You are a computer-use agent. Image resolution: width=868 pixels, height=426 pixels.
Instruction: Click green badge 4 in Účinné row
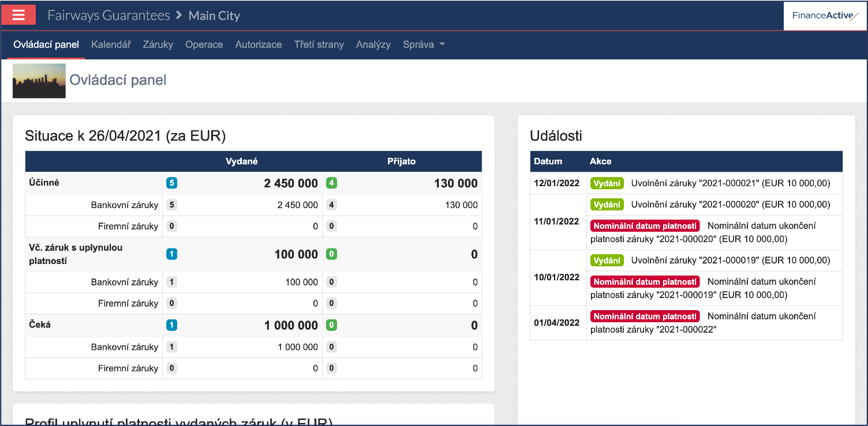click(331, 183)
